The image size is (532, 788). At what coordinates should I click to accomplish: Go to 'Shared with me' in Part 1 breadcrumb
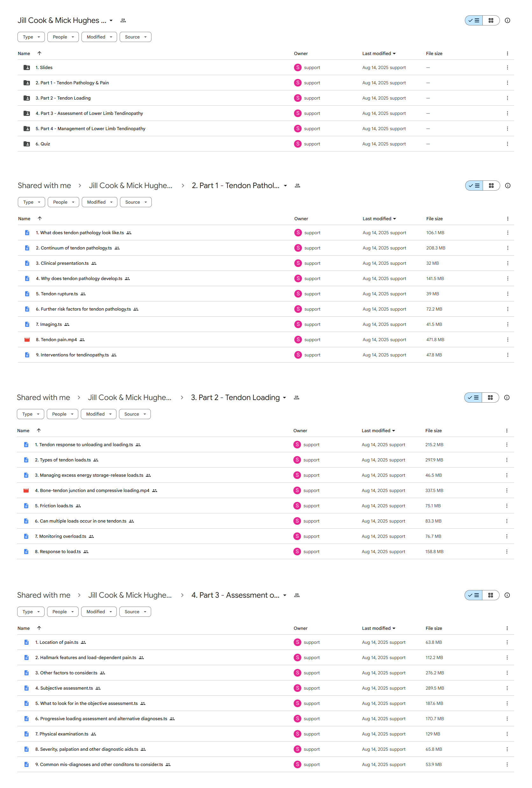tap(45, 186)
